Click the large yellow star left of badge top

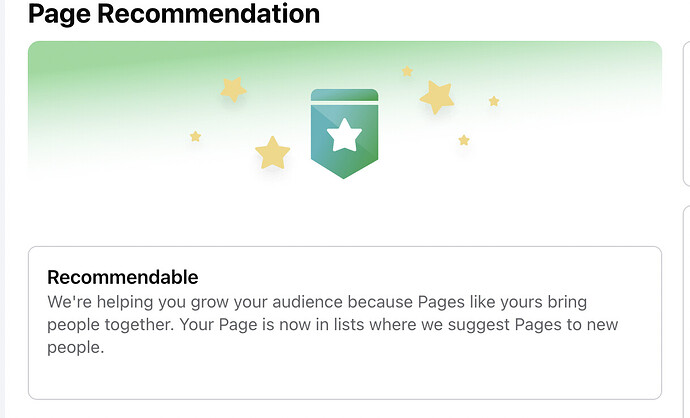click(x=233, y=89)
